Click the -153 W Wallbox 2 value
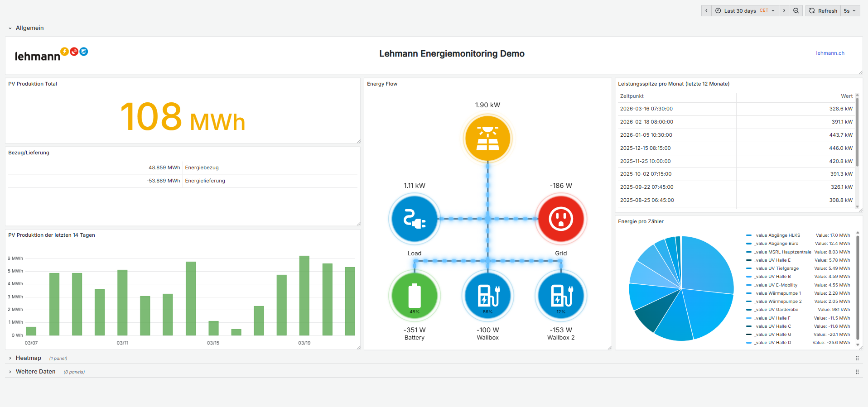The width and height of the screenshot is (868, 407). point(561,330)
